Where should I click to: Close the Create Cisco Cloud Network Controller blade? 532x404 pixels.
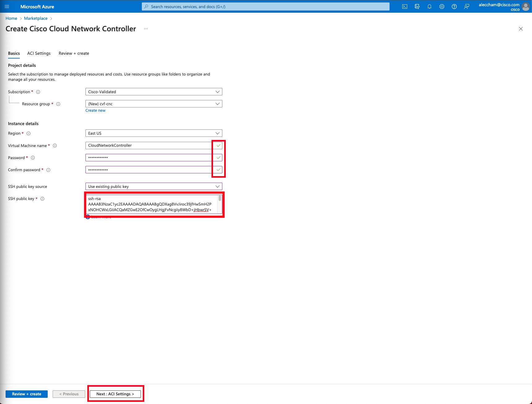pyautogui.click(x=521, y=29)
